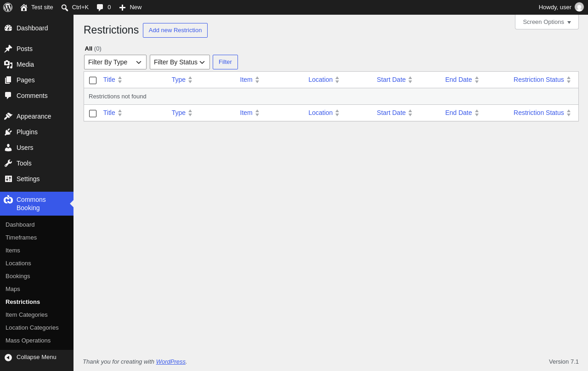
Task: Click the Posts pushpin icon
Action: click(8, 49)
